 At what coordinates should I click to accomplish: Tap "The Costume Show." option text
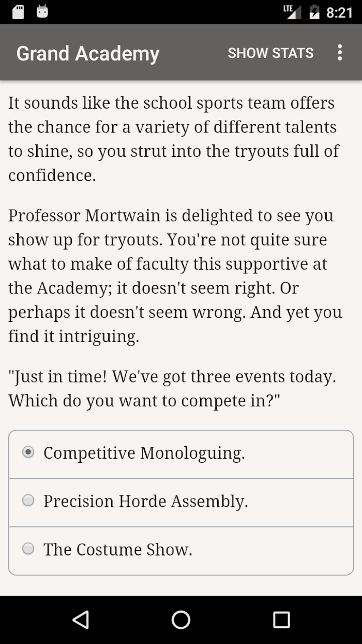(118, 549)
